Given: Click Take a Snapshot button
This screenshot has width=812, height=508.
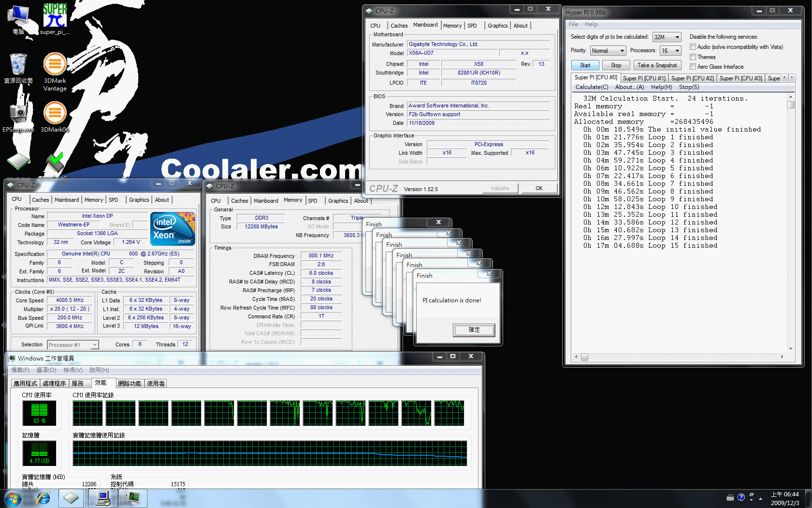Looking at the screenshot, I should coord(657,65).
